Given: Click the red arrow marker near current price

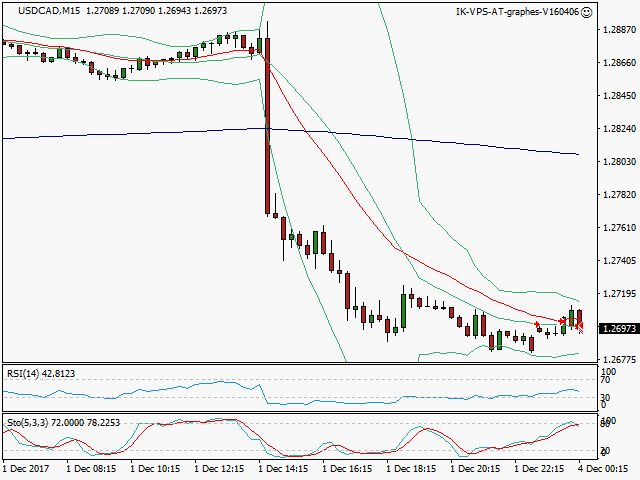Looking at the screenshot, I should 580,327.
